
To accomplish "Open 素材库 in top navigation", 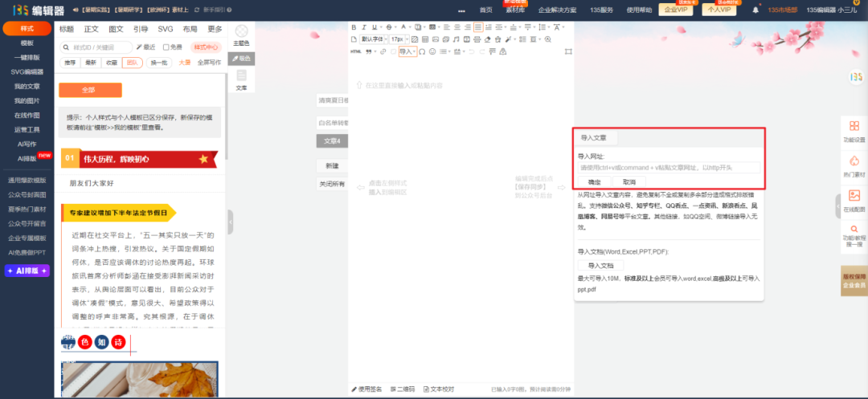I will (x=515, y=10).
